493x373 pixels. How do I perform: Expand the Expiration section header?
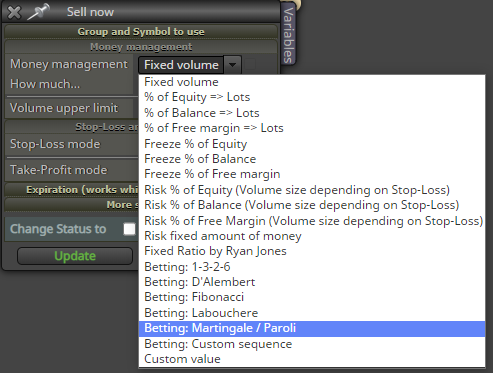[72, 190]
